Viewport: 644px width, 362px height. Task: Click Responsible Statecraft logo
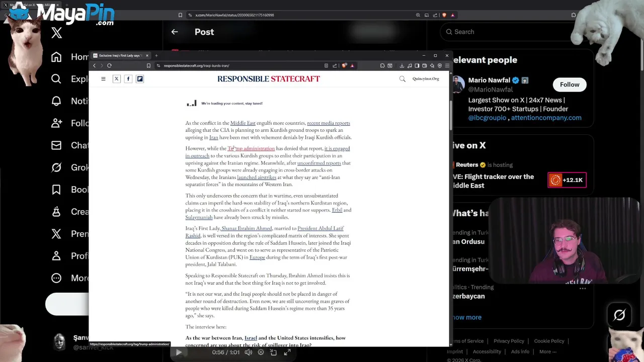(x=269, y=79)
